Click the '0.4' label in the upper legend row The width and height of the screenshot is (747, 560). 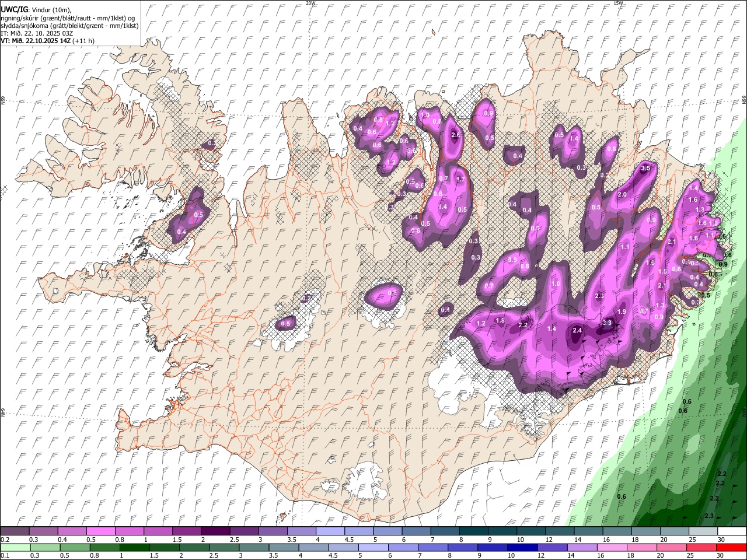tap(62, 540)
